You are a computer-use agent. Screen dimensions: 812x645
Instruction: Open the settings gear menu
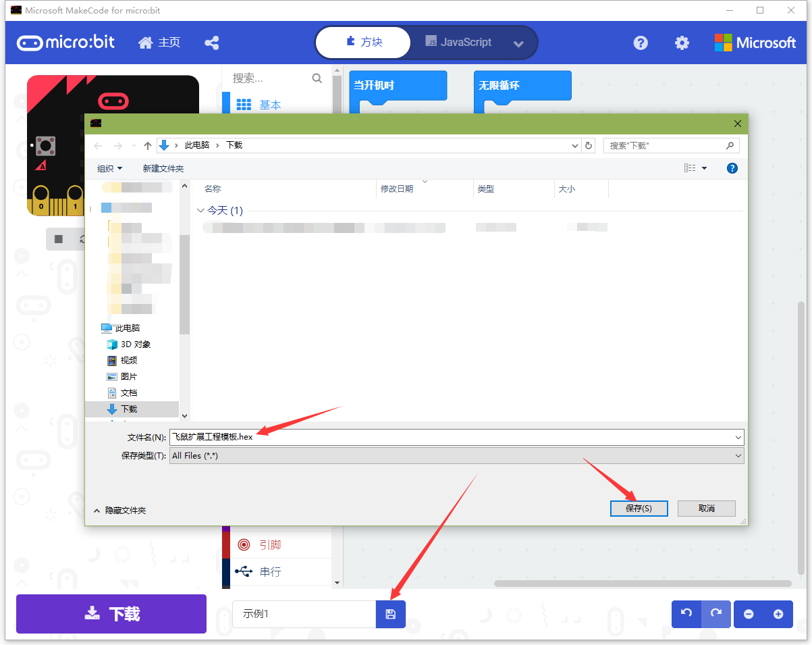click(x=682, y=43)
